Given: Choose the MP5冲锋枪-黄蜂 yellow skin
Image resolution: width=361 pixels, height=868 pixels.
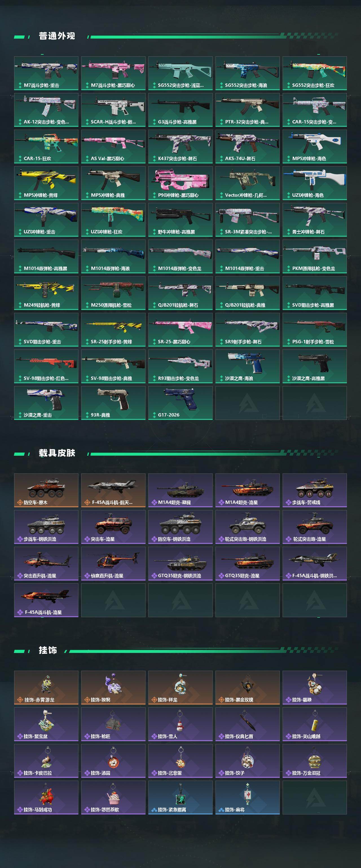Looking at the screenshot, I should [x=46, y=183].
